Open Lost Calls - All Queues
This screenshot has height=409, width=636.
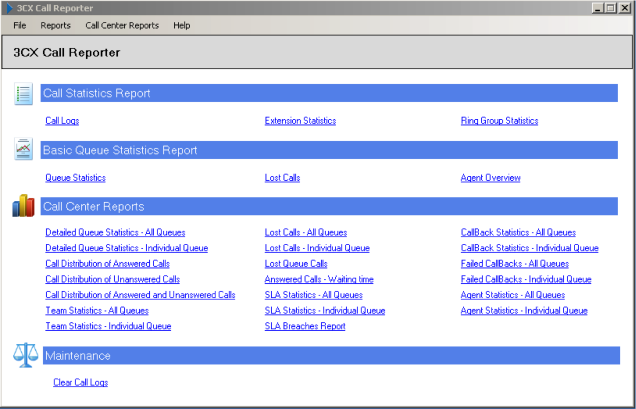pyautogui.click(x=306, y=232)
